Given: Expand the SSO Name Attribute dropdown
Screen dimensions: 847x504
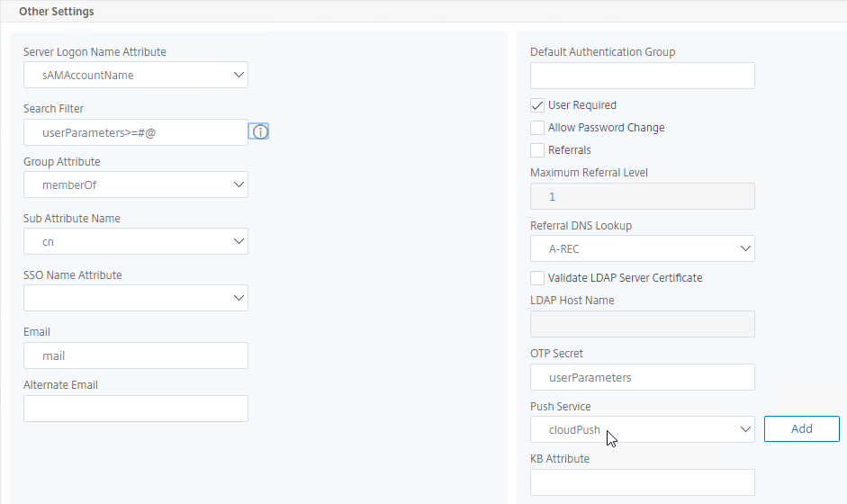Looking at the screenshot, I should (x=136, y=298).
